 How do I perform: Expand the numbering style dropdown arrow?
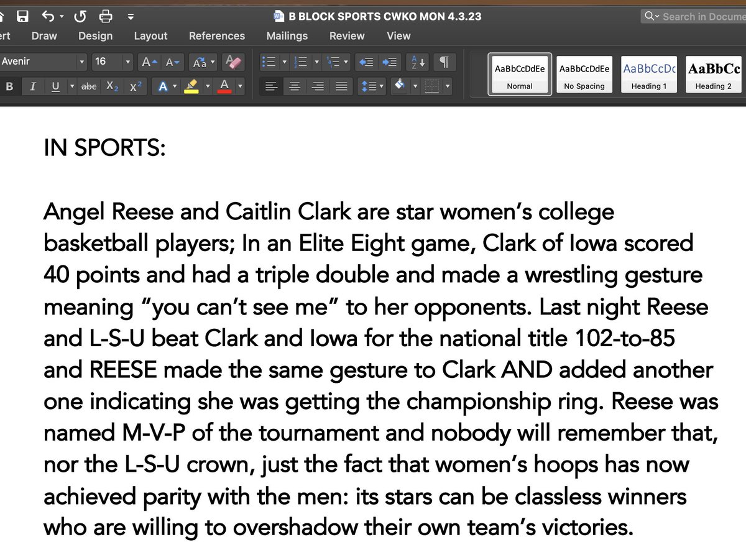pyautogui.click(x=316, y=62)
